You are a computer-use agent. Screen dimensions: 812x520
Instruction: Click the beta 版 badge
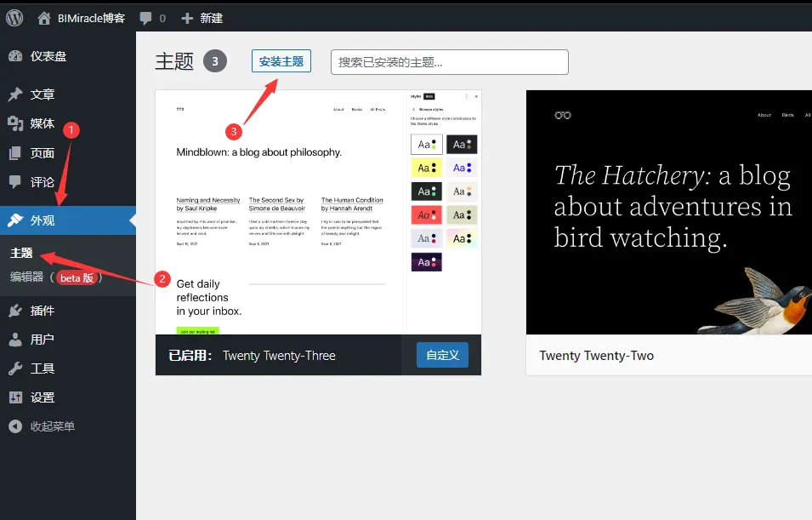(x=77, y=278)
